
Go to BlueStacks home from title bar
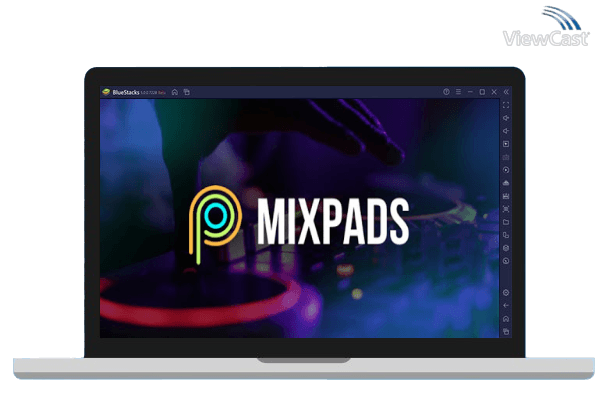coord(175,92)
